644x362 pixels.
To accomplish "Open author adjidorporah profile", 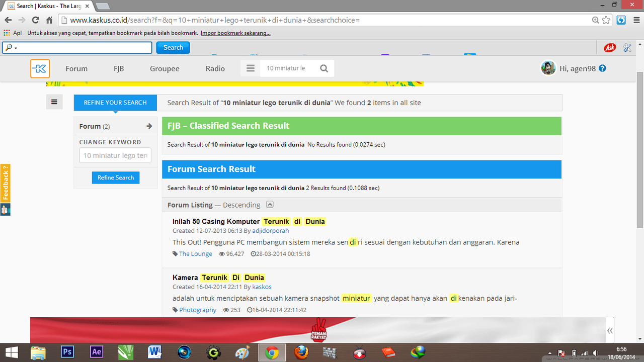I will tap(271, 231).
